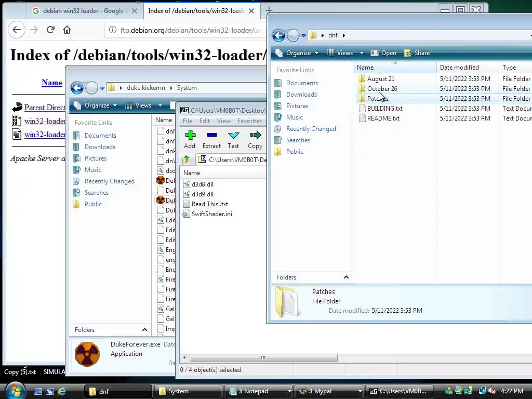Reload the Debian index page
532x399 pixels.
tap(50, 30)
